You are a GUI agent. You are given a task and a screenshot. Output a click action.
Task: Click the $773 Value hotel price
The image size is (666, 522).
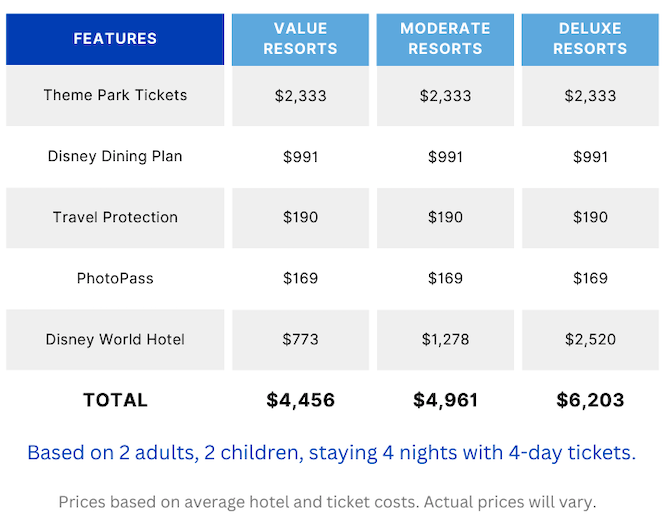tap(300, 340)
